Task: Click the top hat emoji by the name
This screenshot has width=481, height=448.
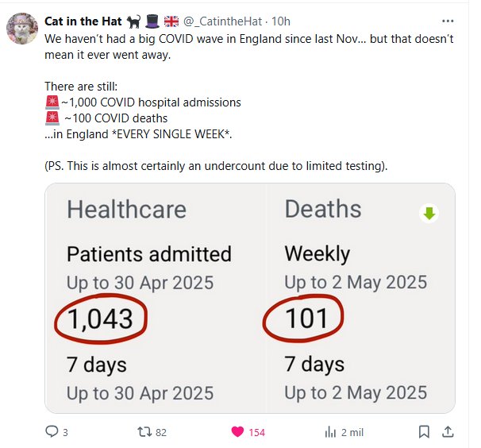Action: click(151, 21)
